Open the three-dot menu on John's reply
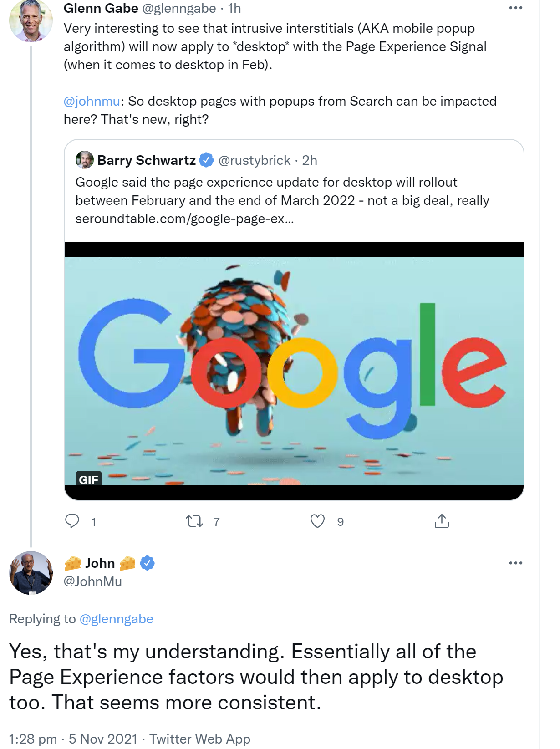The image size is (560, 749). [517, 563]
